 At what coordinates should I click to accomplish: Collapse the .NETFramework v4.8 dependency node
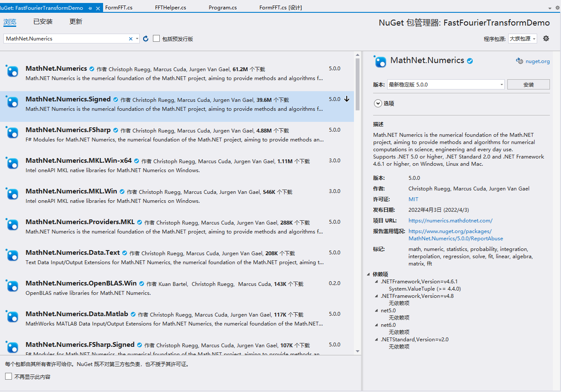click(376, 296)
